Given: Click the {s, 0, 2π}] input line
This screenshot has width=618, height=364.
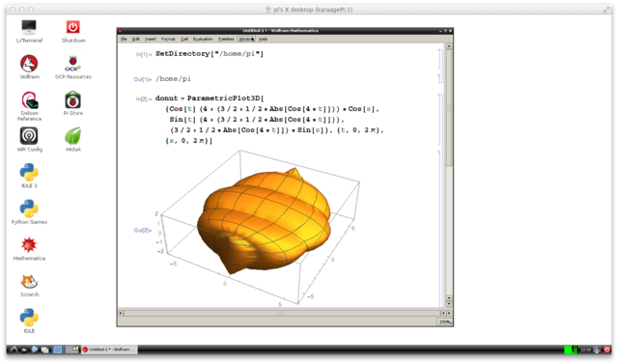Looking at the screenshot, I should pos(189,141).
